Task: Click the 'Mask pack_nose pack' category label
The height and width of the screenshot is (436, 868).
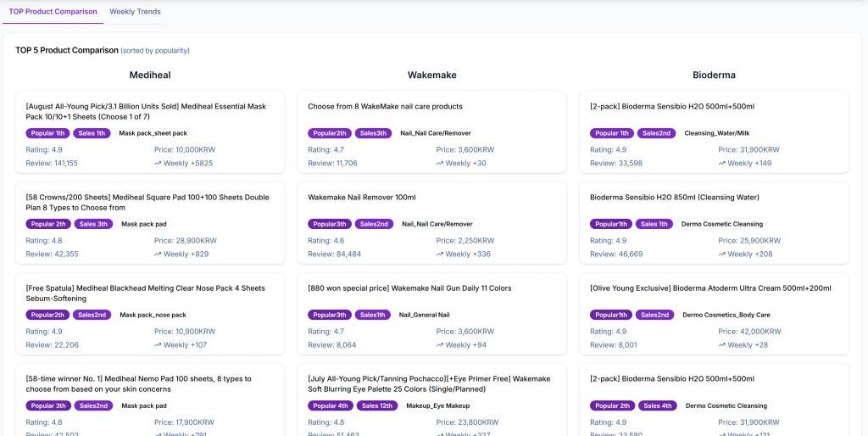Action: [153, 316]
